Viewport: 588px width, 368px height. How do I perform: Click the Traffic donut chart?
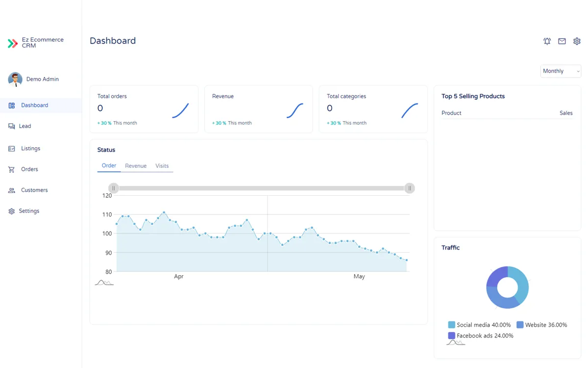[x=508, y=288]
